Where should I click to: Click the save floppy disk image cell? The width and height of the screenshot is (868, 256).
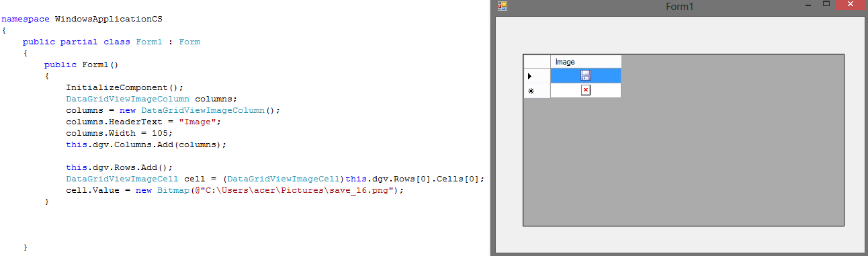[586, 75]
